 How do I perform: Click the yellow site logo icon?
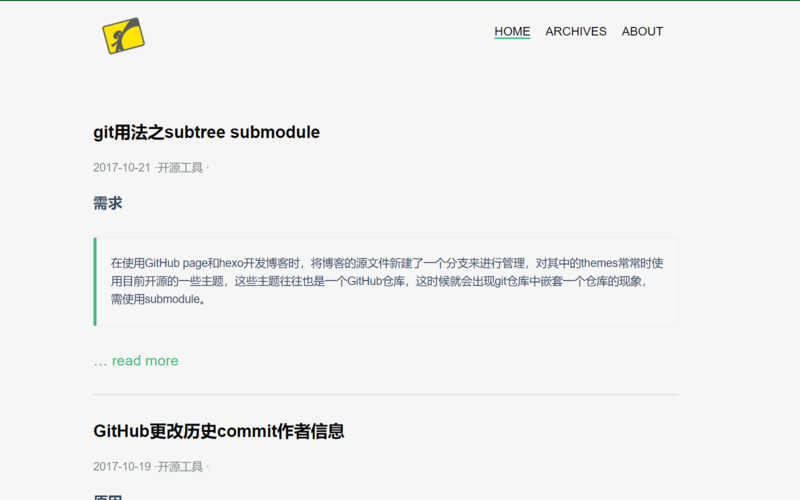tap(124, 35)
